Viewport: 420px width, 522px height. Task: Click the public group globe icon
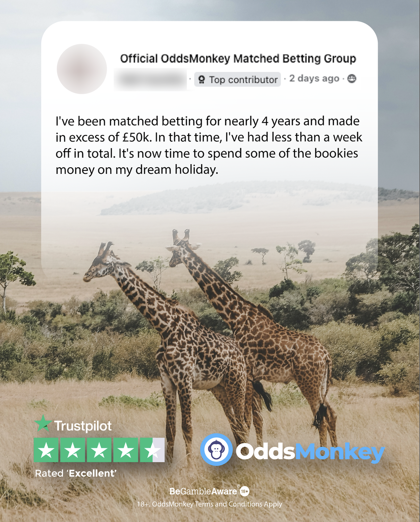(x=352, y=78)
